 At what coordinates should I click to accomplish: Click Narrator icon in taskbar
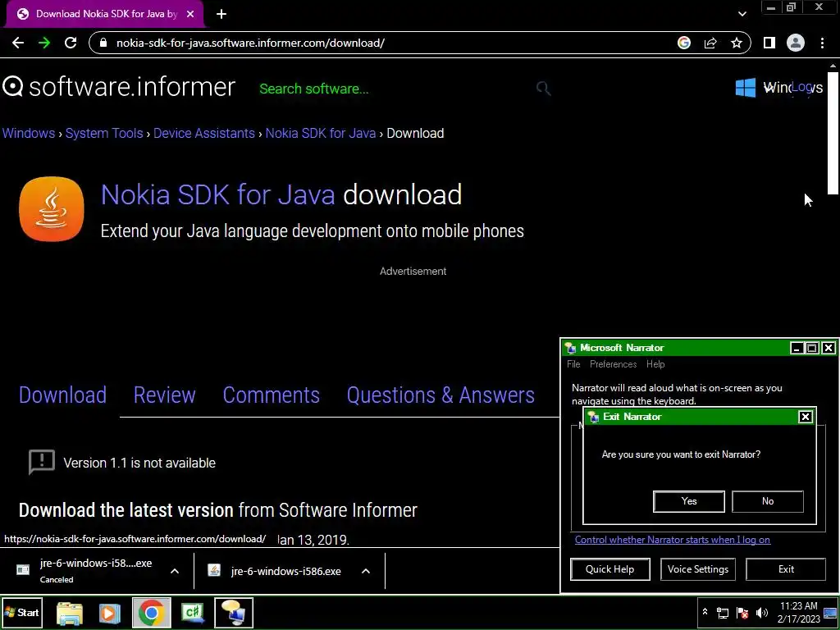(234, 613)
